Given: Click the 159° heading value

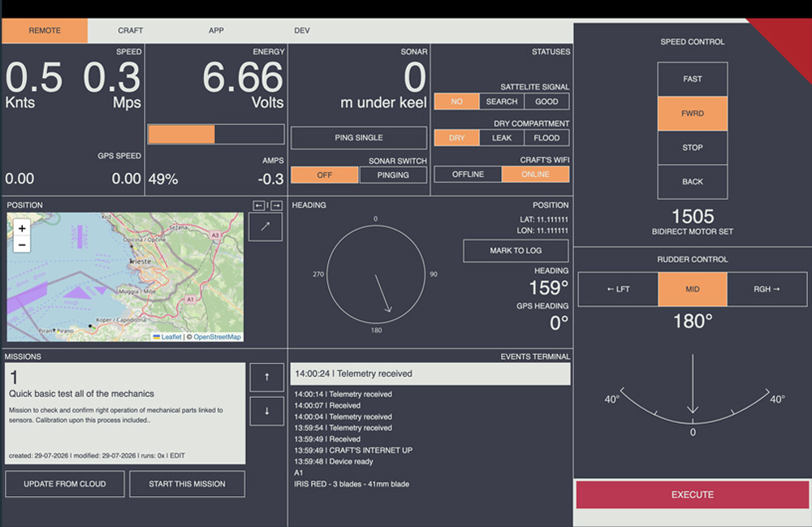Looking at the screenshot, I should coord(548,287).
